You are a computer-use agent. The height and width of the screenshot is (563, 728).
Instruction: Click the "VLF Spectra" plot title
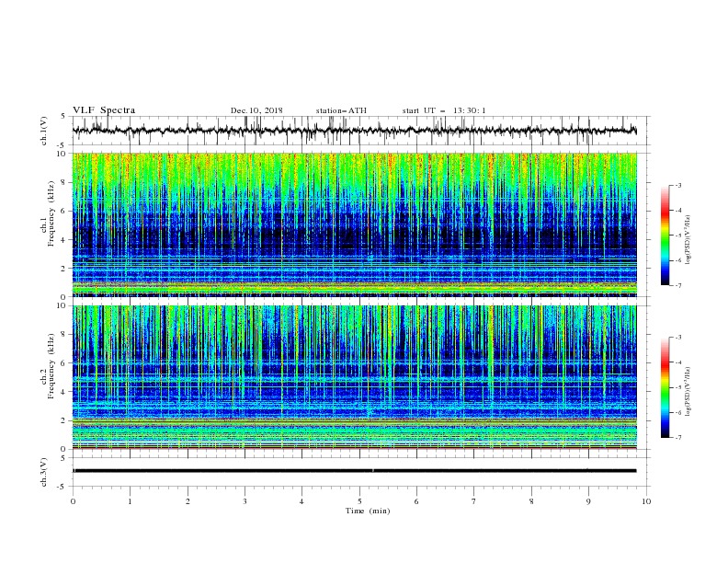[104, 110]
